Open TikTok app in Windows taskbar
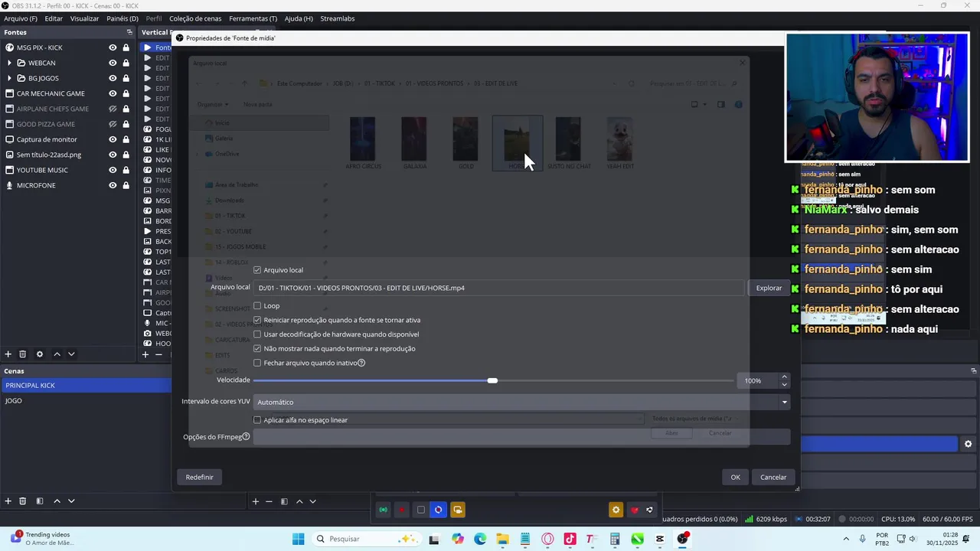980x551 pixels. tap(570, 539)
